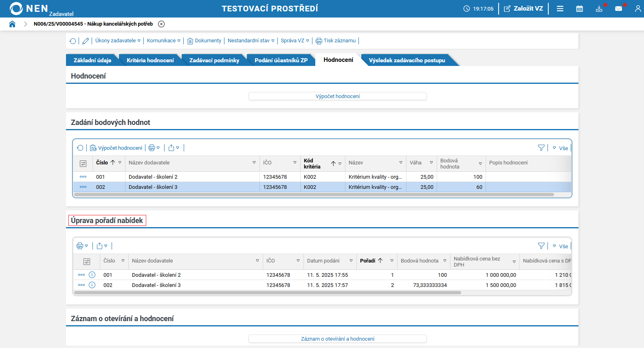Open the calendar icon in header
The width and height of the screenshot is (644, 348).
point(579,9)
